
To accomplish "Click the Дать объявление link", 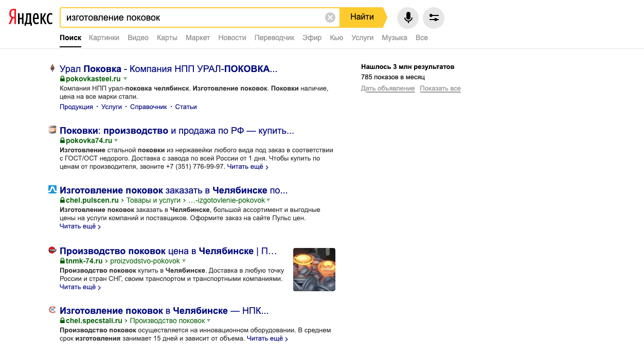I will point(388,88).
